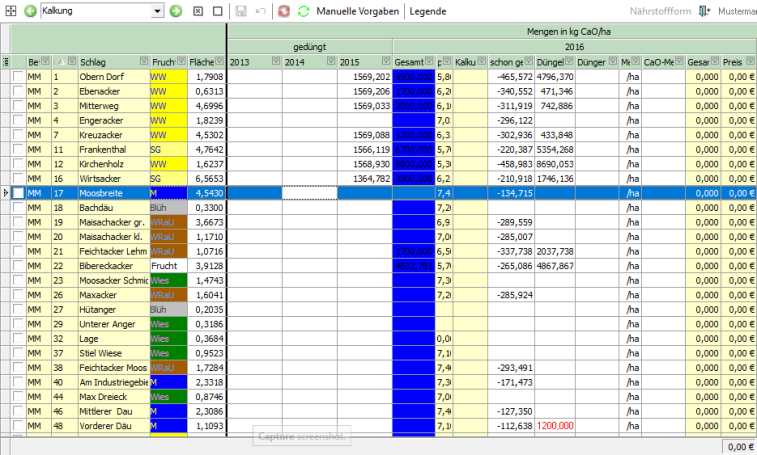Go to previous view with green back arrow
This screenshot has width=757, height=455.
coord(30,11)
